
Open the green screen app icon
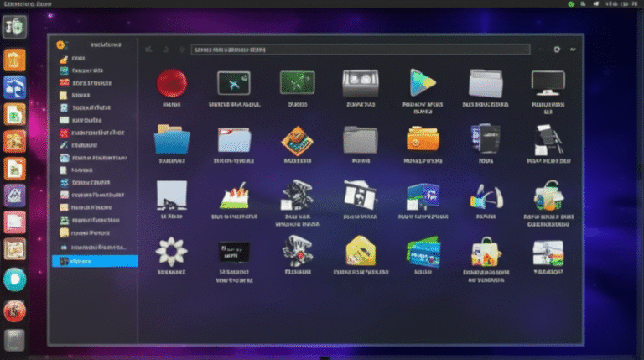[x=298, y=82]
